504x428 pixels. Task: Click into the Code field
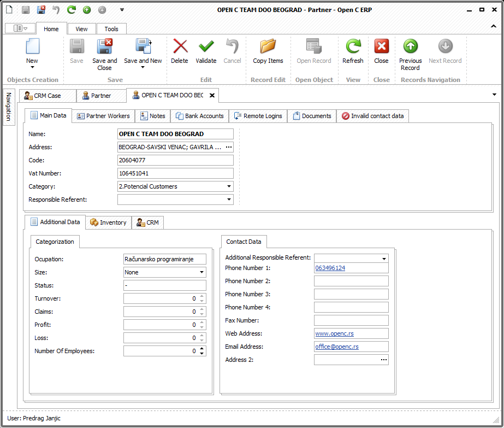[175, 160]
